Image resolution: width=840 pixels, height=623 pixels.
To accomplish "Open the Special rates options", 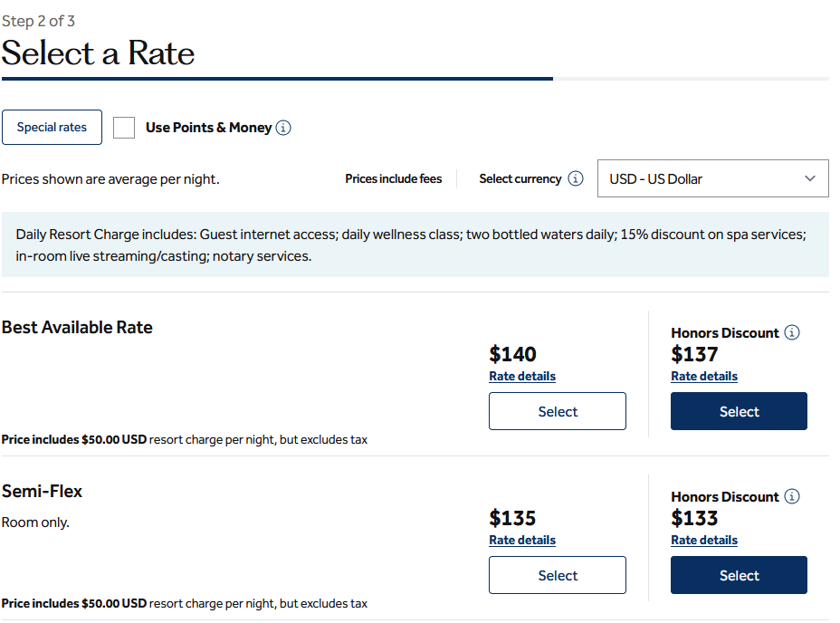I will coord(52,128).
